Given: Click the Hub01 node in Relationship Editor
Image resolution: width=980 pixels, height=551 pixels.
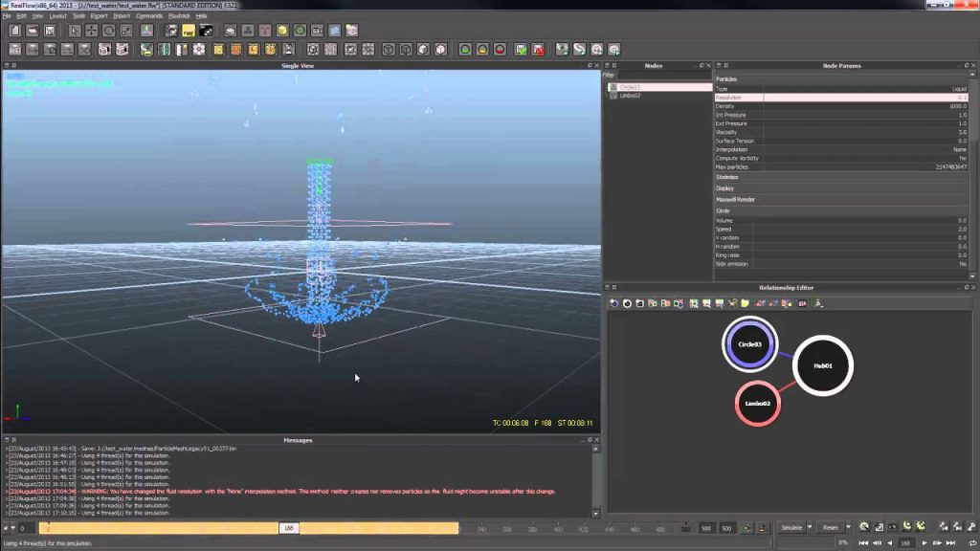Looking at the screenshot, I should pyautogui.click(x=823, y=365).
